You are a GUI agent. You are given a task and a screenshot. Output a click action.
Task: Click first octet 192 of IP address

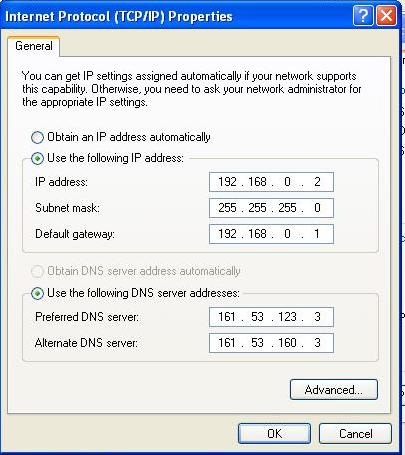pos(227,182)
